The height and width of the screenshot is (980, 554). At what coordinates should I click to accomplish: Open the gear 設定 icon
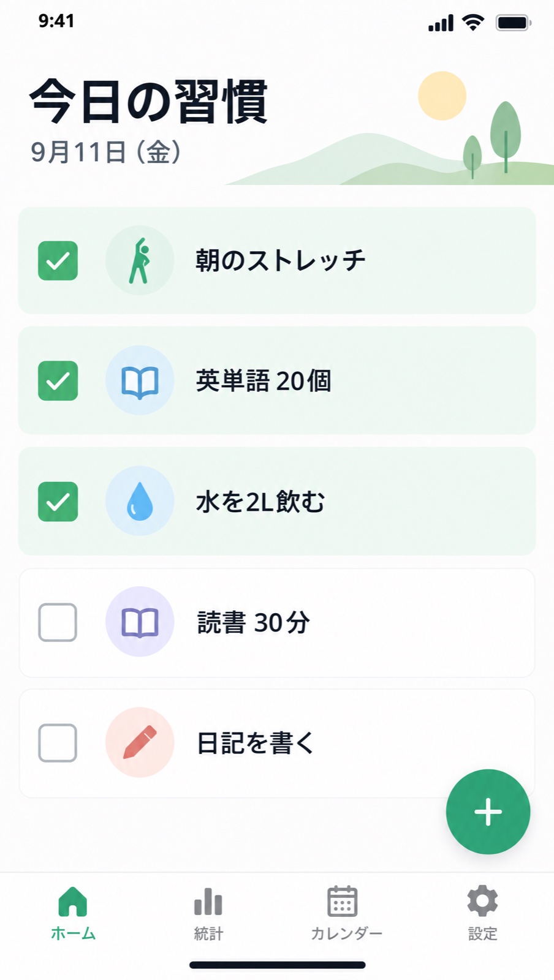click(x=482, y=901)
